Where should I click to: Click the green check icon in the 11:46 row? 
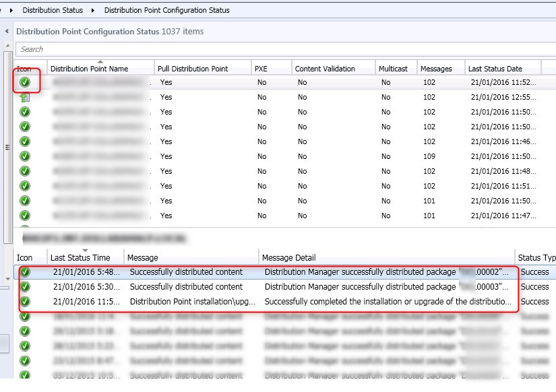click(x=25, y=141)
